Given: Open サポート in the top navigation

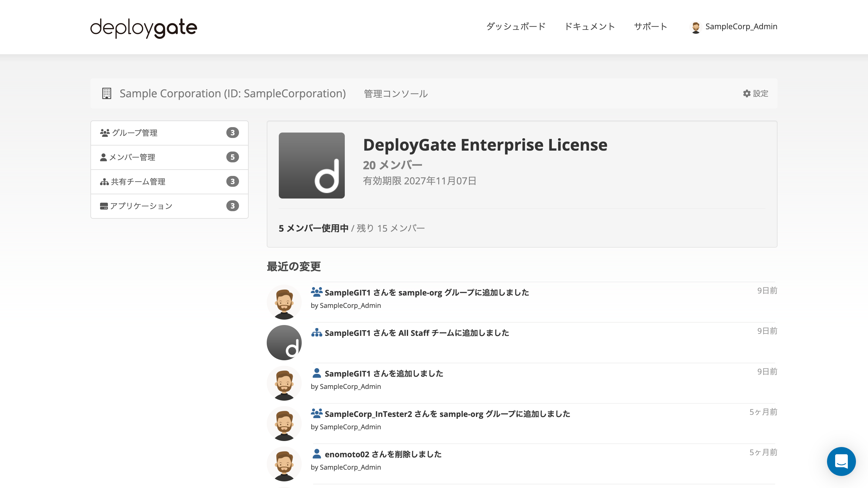Looking at the screenshot, I should click(x=650, y=26).
